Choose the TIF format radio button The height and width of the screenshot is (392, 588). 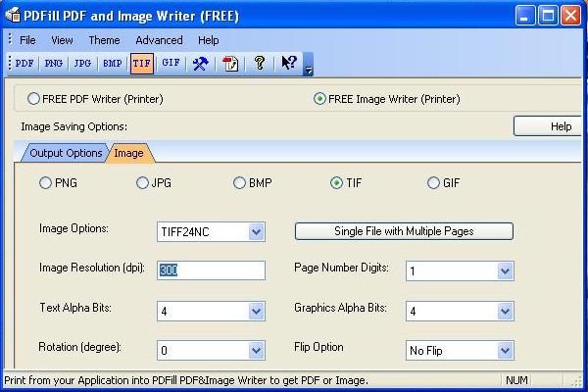[336, 183]
